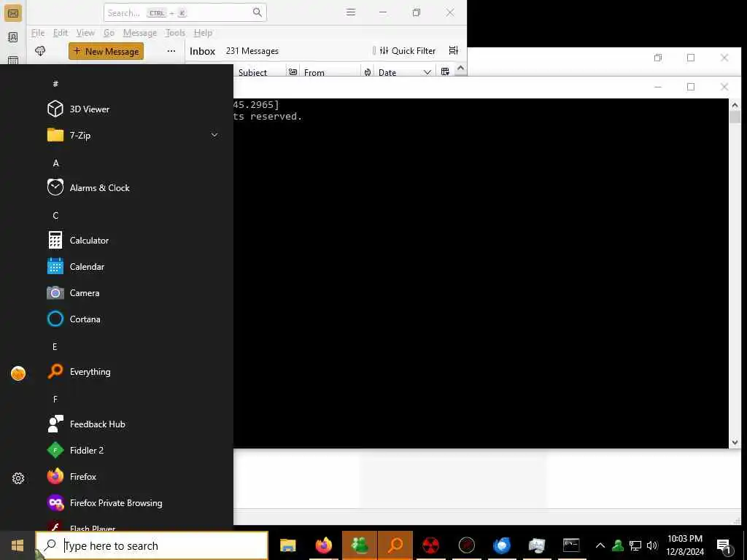Open the Address Book icon in Thunderbird

[13, 37]
